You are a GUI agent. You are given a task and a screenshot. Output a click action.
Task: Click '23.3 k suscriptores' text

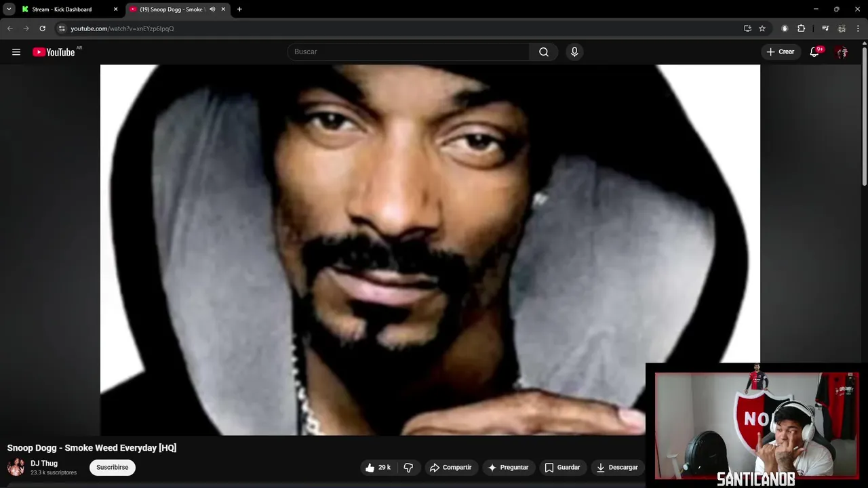point(54,472)
